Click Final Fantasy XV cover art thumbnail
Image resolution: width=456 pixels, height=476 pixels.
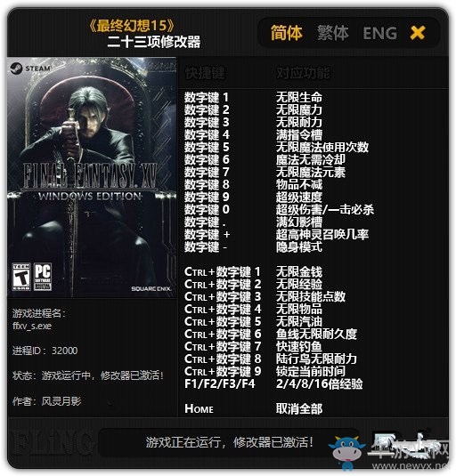pos(92,177)
